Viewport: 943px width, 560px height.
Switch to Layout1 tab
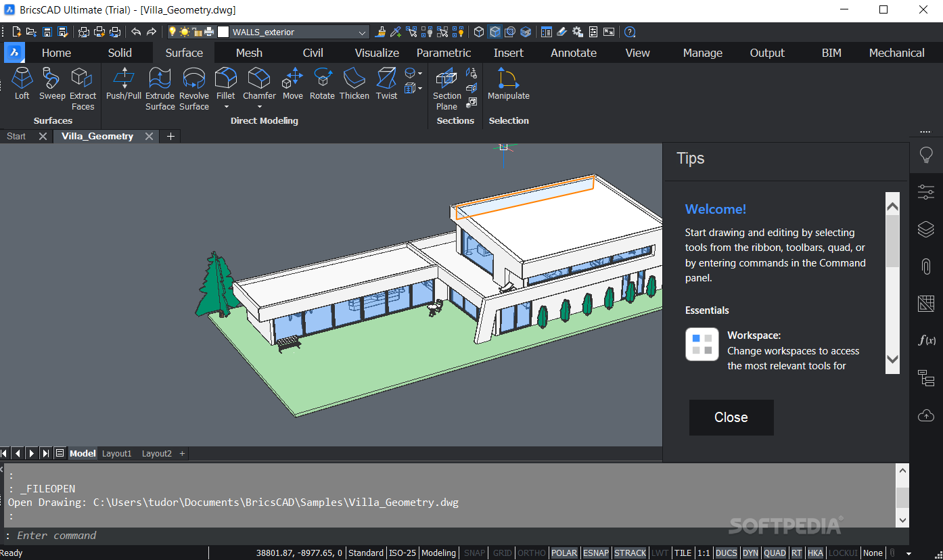117,453
